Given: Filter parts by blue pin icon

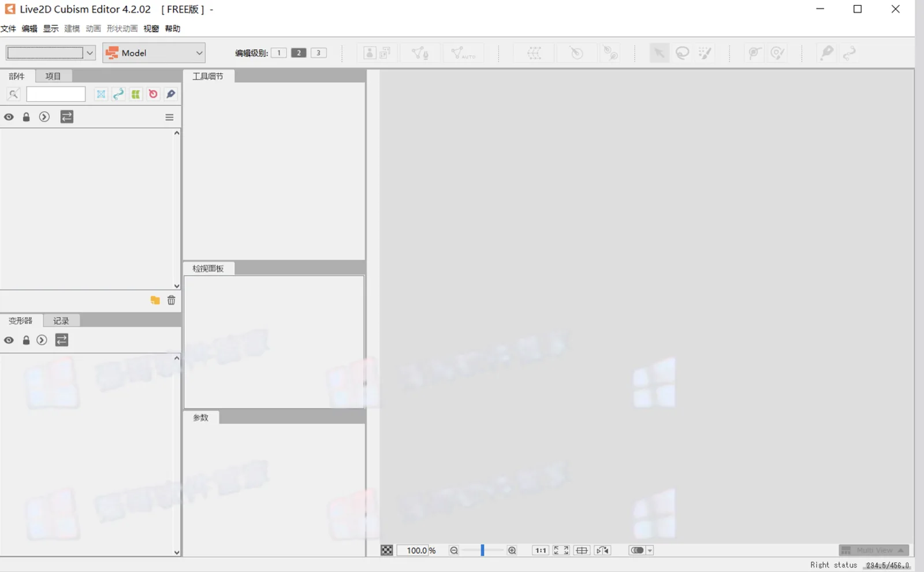Looking at the screenshot, I should coord(171,94).
